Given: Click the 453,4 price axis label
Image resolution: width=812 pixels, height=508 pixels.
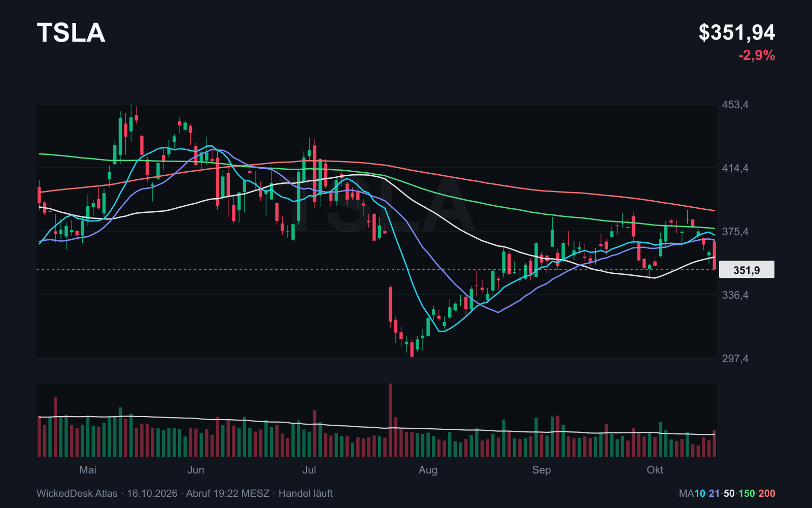Looking at the screenshot, I should pos(735,105).
